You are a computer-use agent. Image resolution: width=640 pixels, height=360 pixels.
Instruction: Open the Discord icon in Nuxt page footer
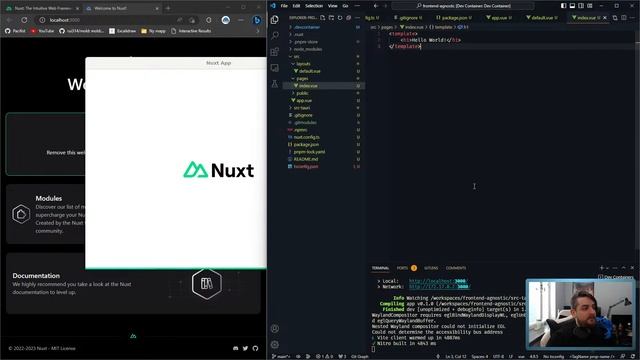pos(236,348)
